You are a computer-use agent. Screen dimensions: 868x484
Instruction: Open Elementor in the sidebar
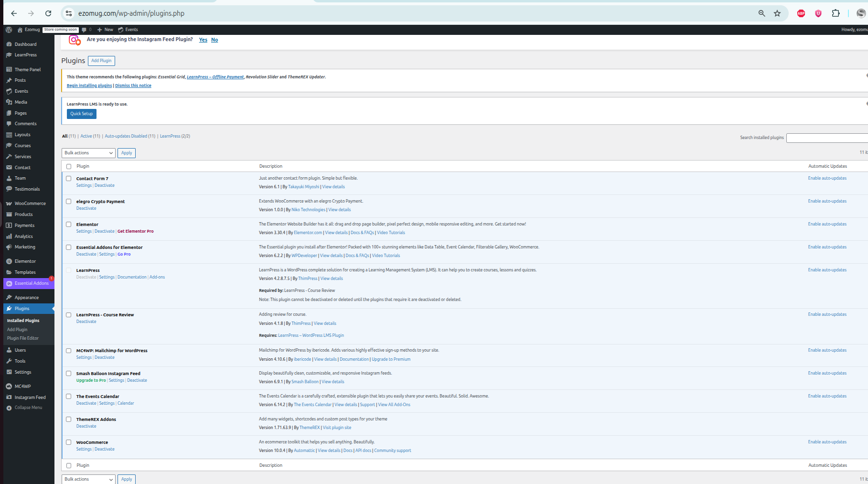click(x=25, y=261)
